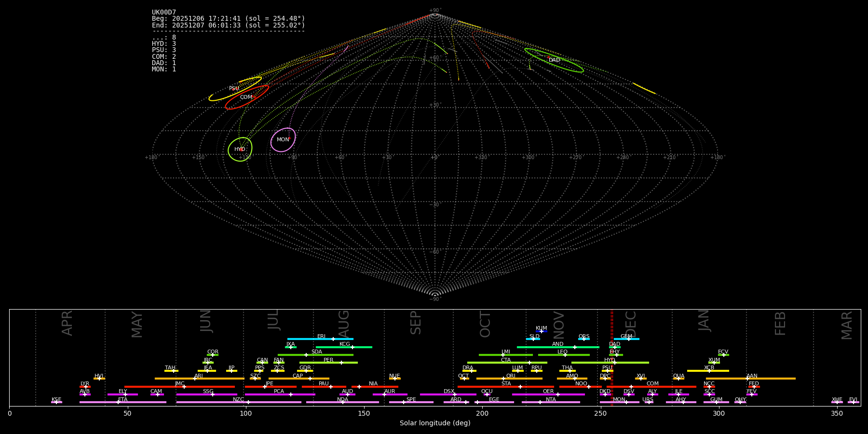Click the UK00D7 station name header
Viewport: 868px width, 434px height.
pos(164,13)
